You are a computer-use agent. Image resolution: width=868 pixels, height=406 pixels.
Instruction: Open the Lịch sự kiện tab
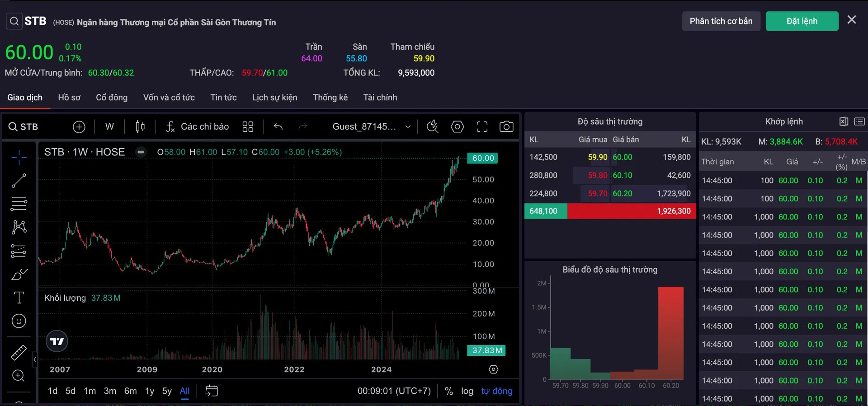275,98
